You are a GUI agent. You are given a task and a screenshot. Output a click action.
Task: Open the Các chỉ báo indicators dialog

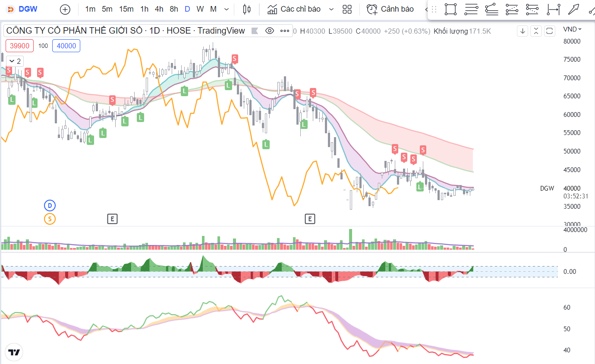point(294,9)
